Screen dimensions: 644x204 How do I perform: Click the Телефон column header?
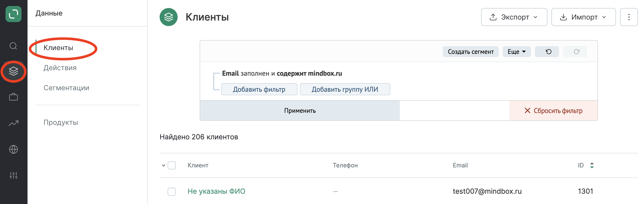tap(345, 165)
